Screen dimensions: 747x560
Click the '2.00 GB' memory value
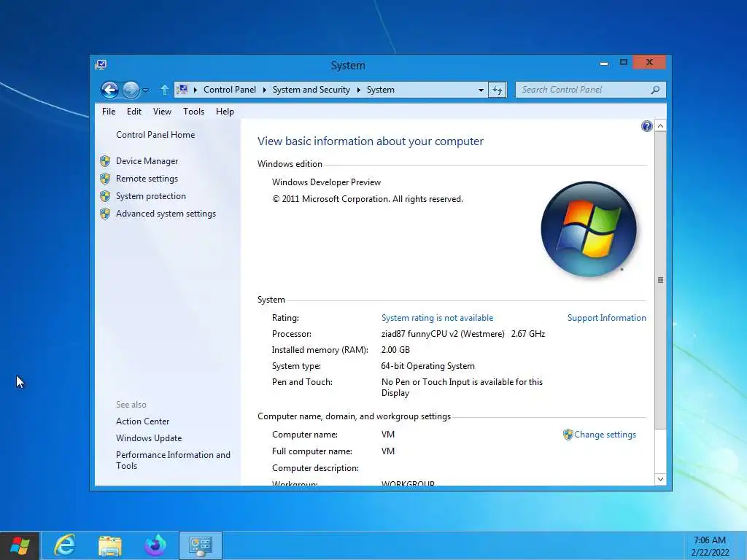395,350
